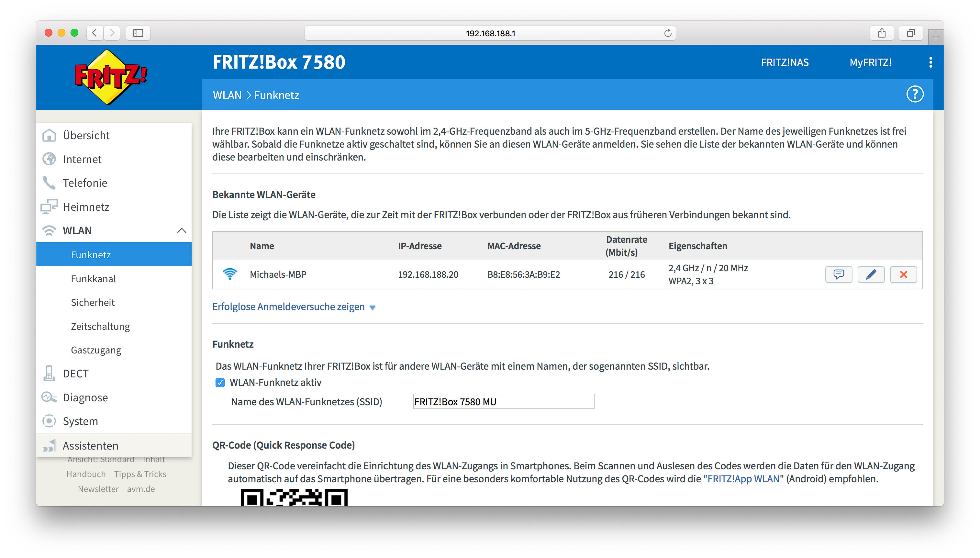
Task: Open the avm.de link
Action: coord(140,489)
